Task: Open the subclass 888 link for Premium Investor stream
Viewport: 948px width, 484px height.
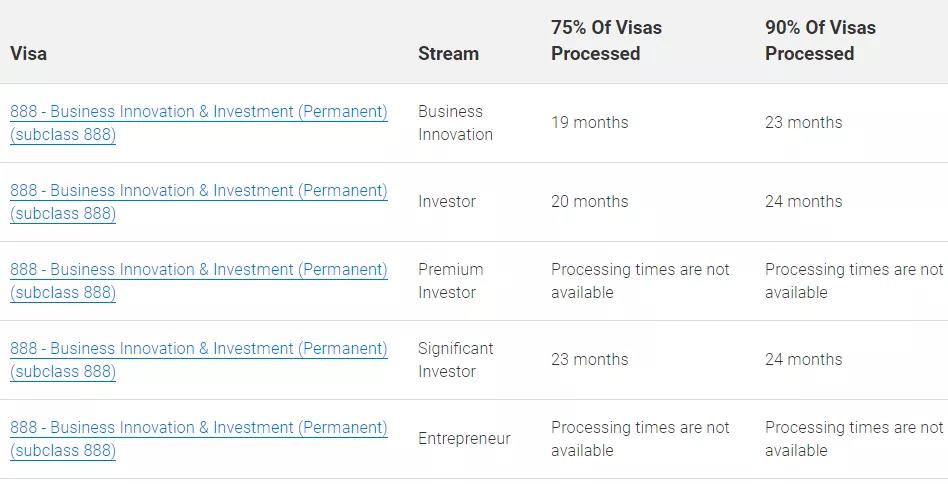Action: click(x=198, y=281)
